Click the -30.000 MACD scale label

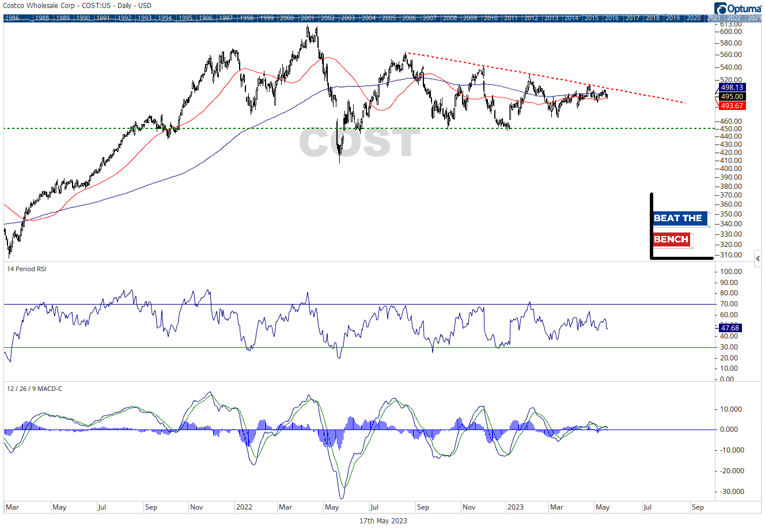(732, 492)
